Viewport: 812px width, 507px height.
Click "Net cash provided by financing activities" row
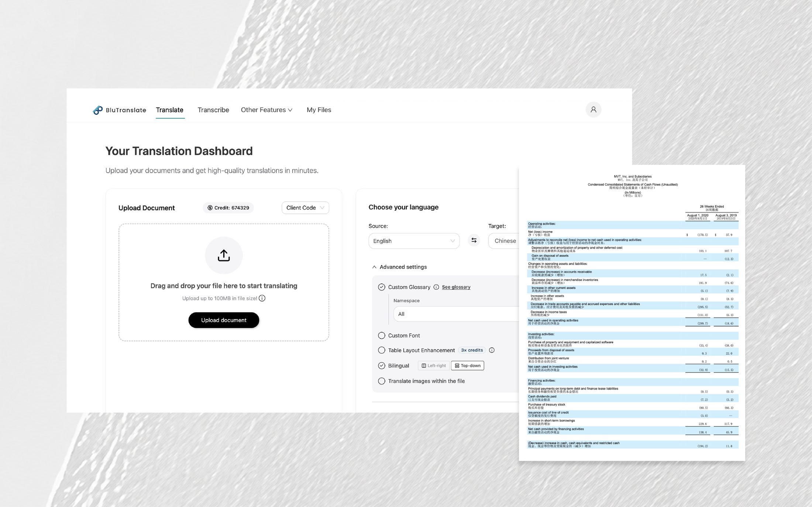pos(633,431)
